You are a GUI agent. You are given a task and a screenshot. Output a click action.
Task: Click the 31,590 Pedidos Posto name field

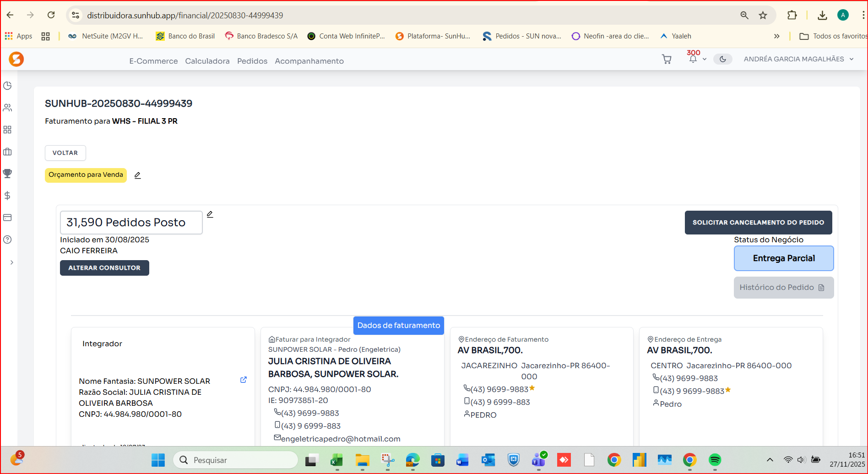(x=131, y=223)
